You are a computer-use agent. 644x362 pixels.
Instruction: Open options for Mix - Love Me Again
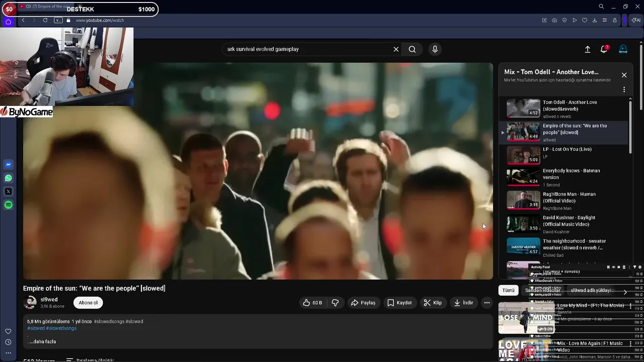[630, 343]
